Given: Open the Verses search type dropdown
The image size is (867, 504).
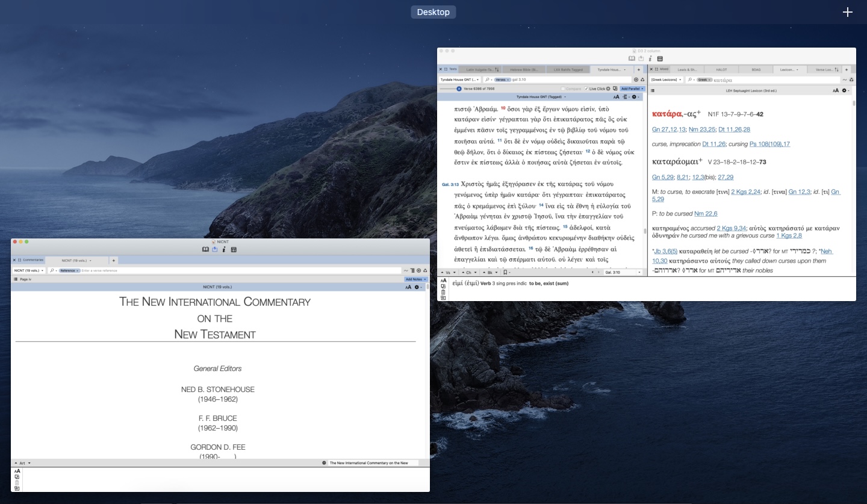Looking at the screenshot, I should tap(502, 79).
